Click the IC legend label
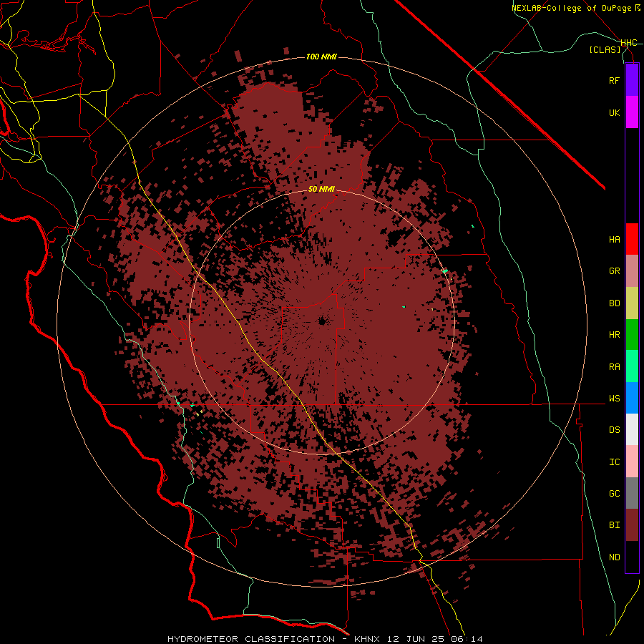The height and width of the screenshot is (644, 644). pyautogui.click(x=615, y=462)
